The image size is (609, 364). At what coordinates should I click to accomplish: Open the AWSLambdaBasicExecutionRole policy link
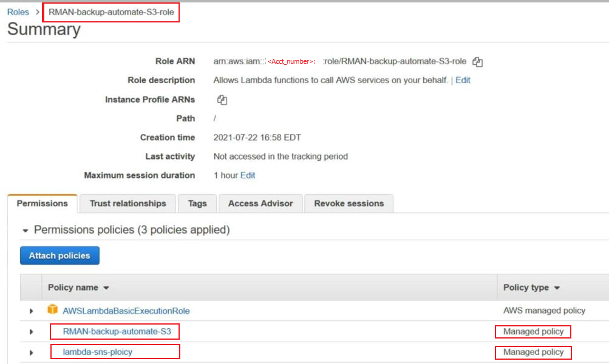point(126,311)
